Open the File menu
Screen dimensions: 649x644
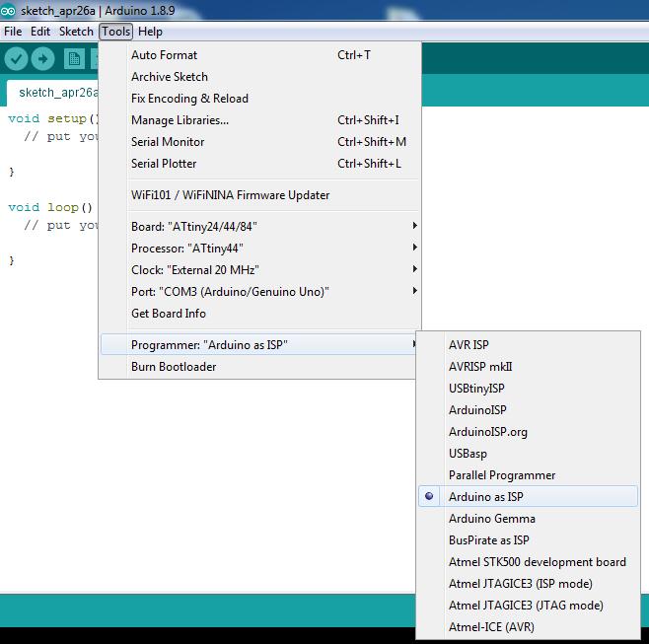point(13,32)
